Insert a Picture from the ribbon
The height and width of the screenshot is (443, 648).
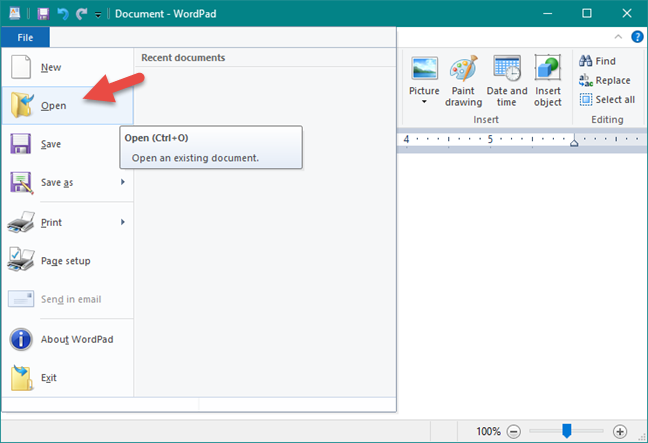pos(424,68)
